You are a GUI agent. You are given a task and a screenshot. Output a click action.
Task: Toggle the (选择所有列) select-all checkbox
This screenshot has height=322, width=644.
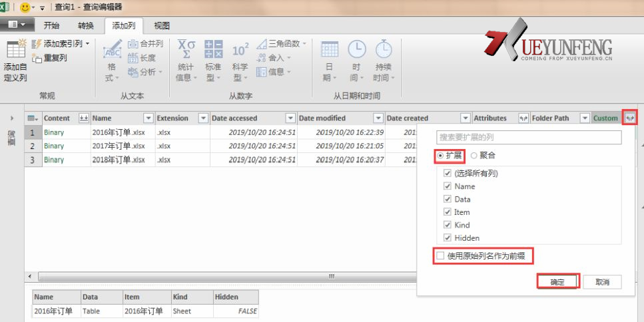click(448, 174)
